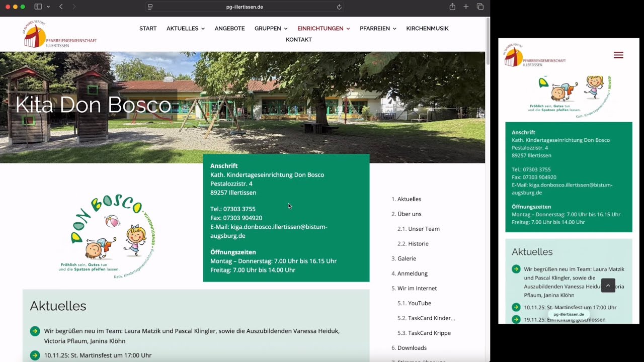Click the pg-illertissen.de label in mobile preview
This screenshot has height=362, width=644.
[x=569, y=314]
